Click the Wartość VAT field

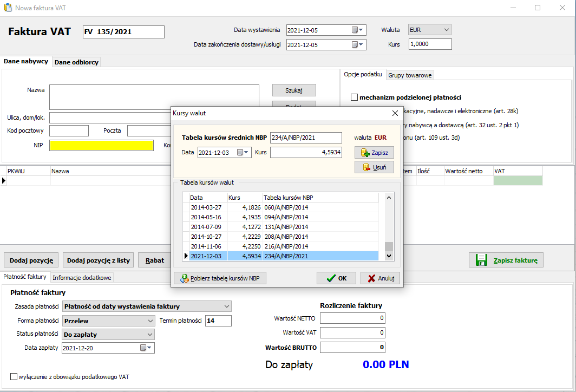click(x=352, y=332)
